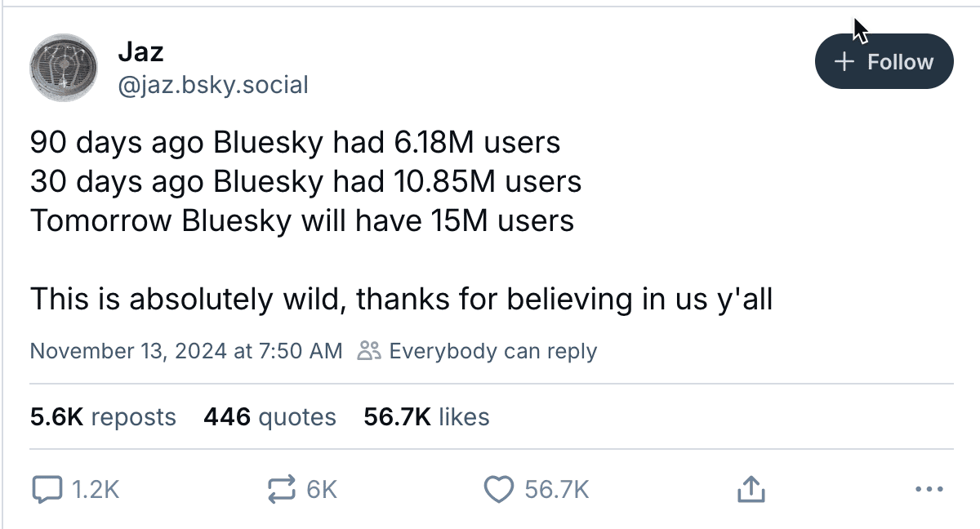Click the people icon beside reply settings

[x=370, y=352]
